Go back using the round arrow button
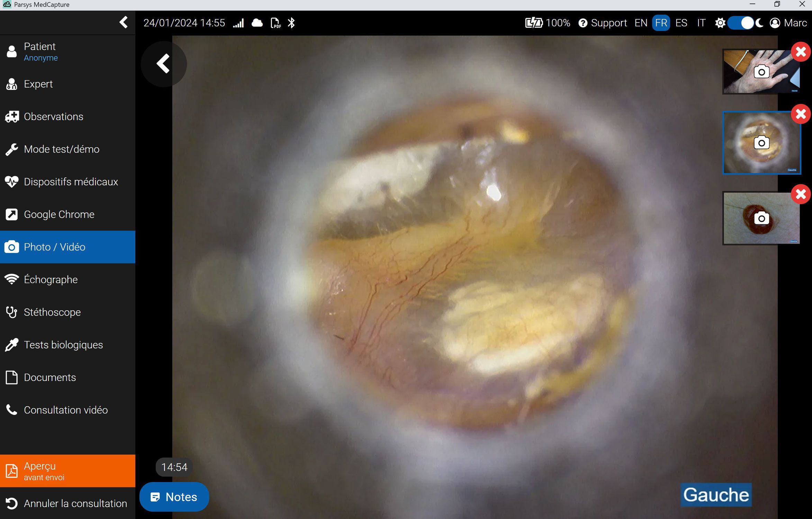812x519 pixels. 163,64
